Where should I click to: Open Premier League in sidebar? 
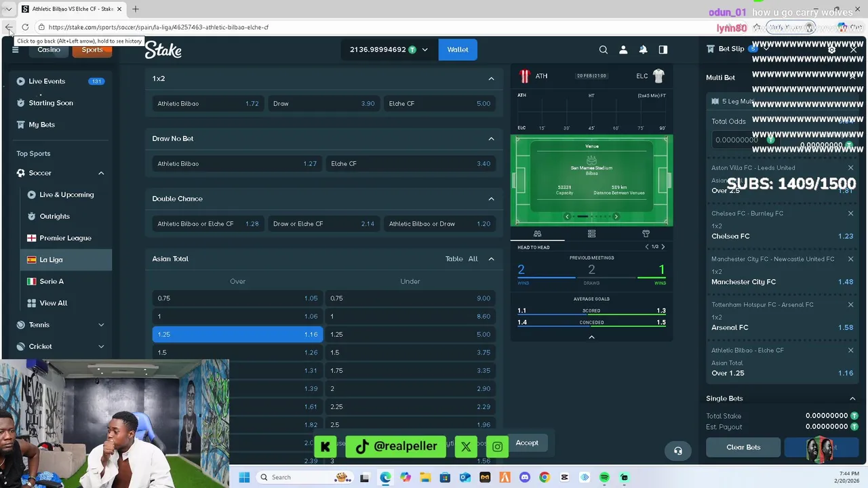[66, 238]
